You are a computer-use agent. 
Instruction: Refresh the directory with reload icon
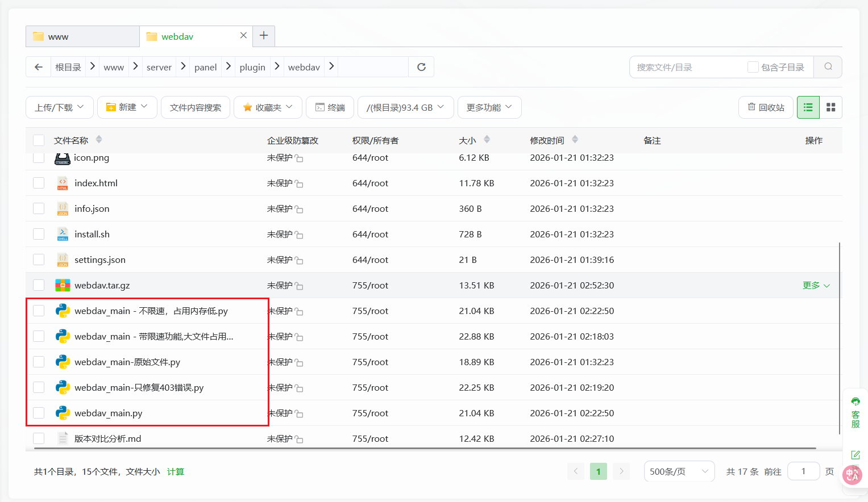tap(421, 67)
